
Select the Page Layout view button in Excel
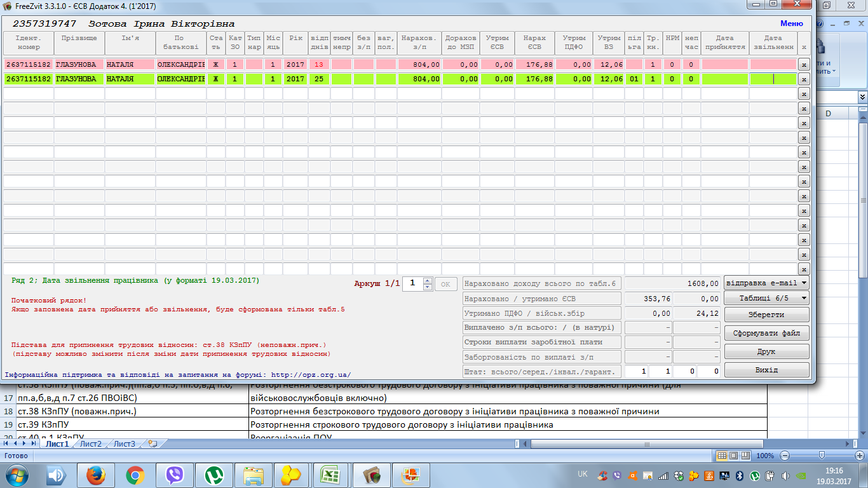[x=733, y=456]
